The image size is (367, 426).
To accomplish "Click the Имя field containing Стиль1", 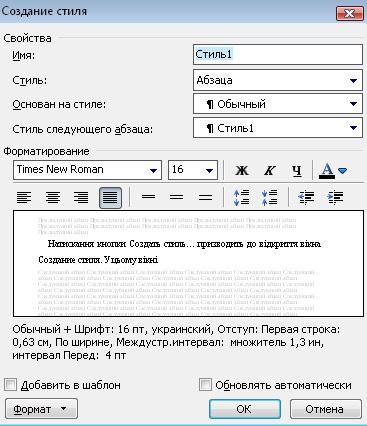I will point(278,54).
